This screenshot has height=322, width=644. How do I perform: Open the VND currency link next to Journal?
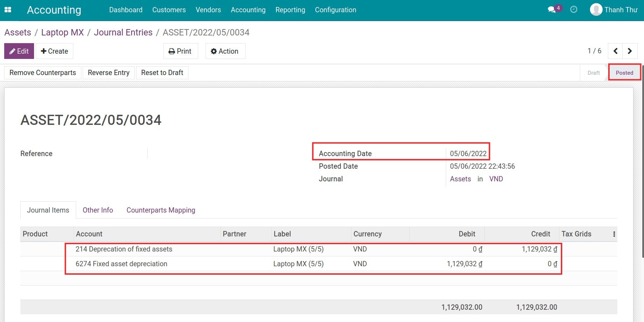tap(496, 179)
